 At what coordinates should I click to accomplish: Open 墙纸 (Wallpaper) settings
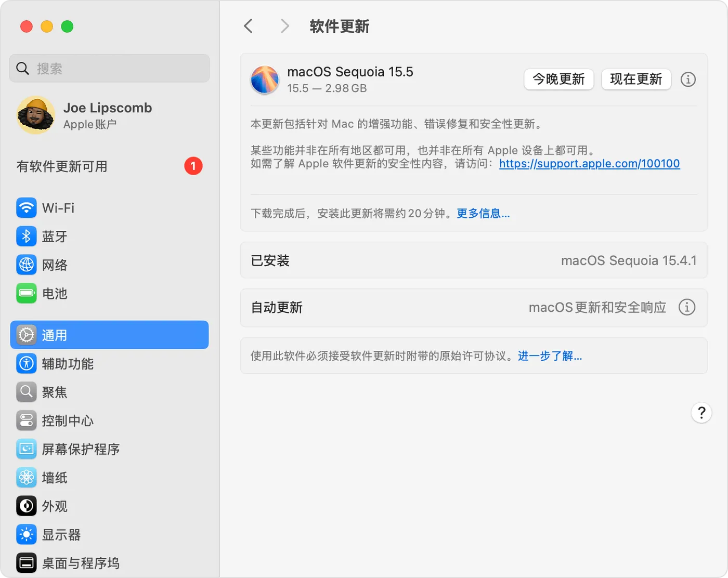point(54,478)
